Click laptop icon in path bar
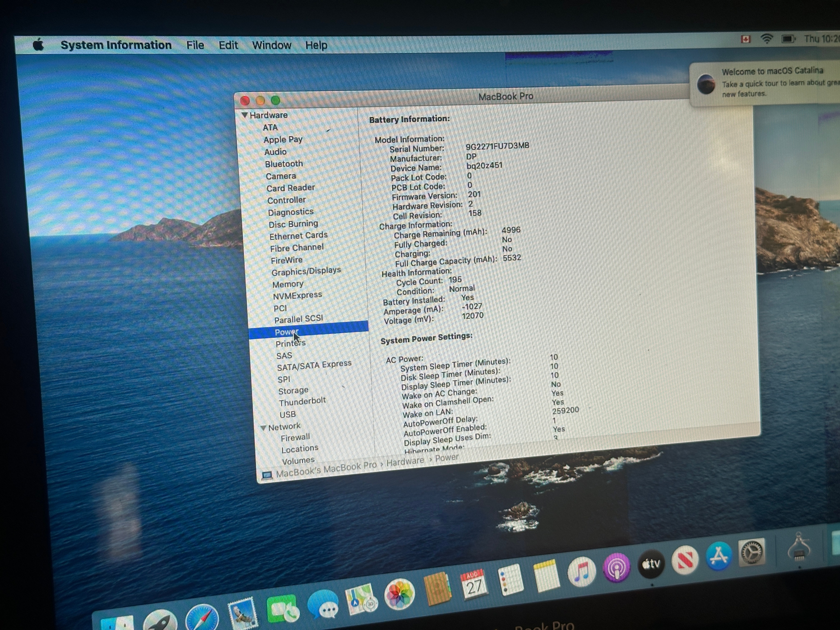 coord(267,475)
